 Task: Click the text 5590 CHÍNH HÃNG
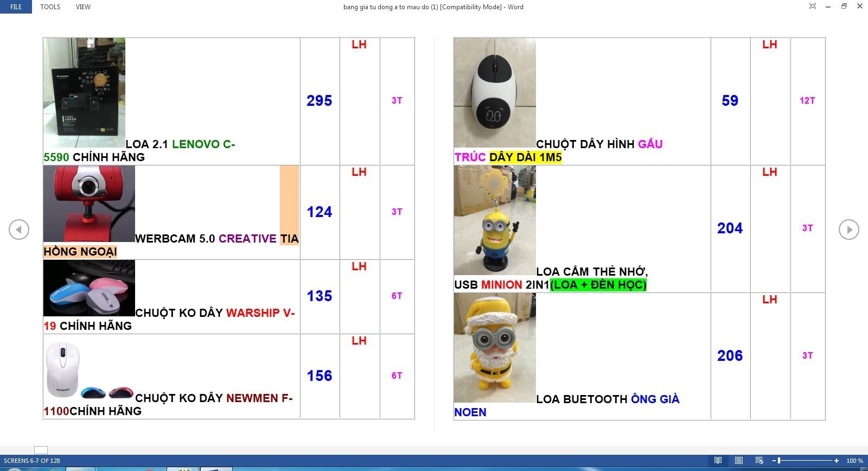94,157
